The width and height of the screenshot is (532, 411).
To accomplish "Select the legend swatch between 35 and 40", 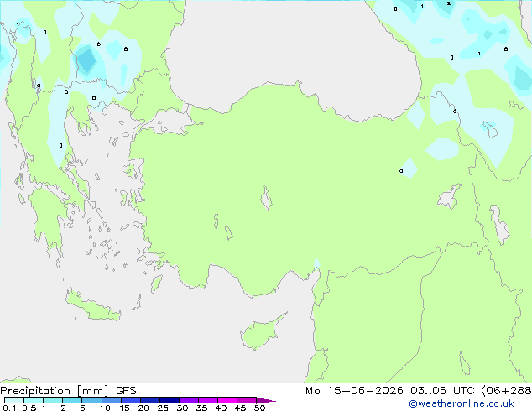I will (x=207, y=400).
